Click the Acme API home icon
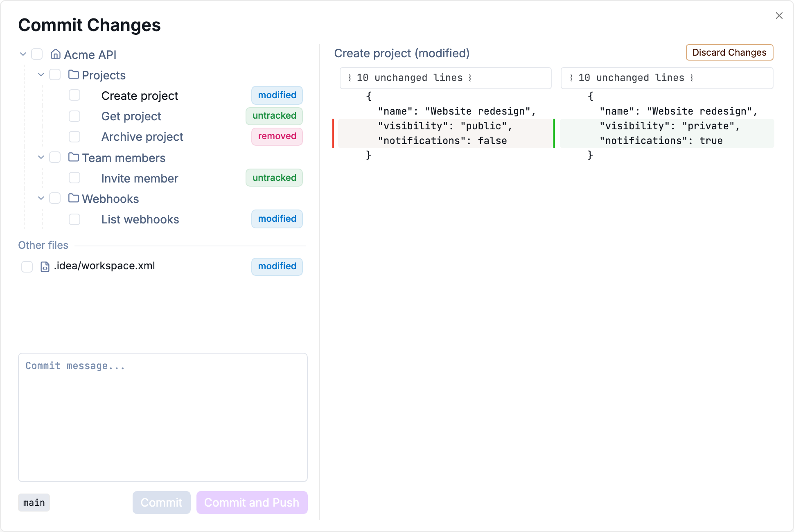Image resolution: width=794 pixels, height=532 pixels. (56, 54)
